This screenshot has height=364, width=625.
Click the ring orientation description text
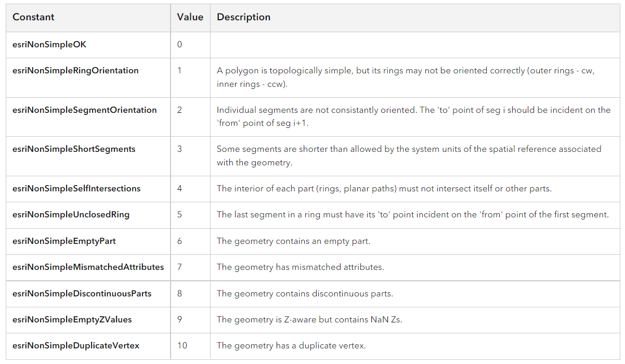[406, 77]
